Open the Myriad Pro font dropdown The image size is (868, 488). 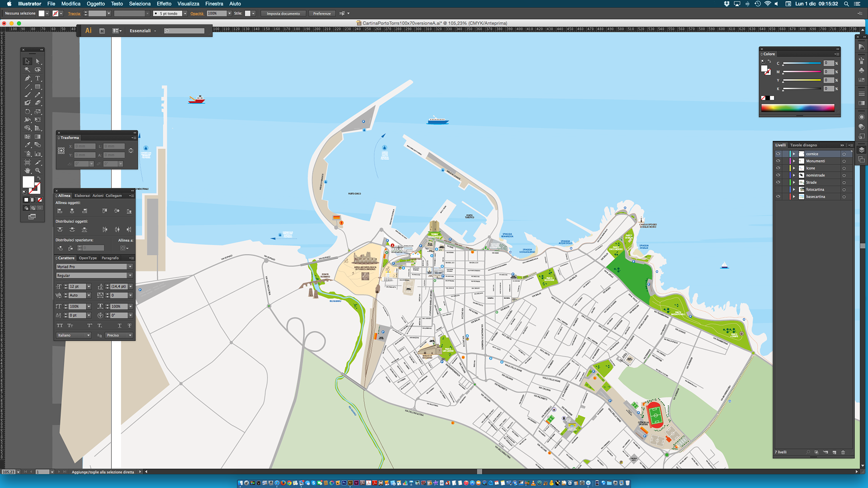pos(130,267)
